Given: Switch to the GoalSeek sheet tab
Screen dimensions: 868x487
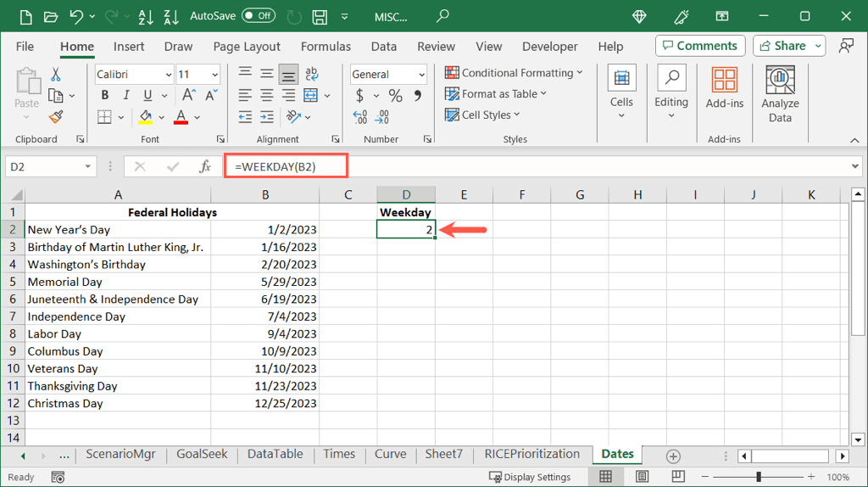Looking at the screenshot, I should (202, 454).
